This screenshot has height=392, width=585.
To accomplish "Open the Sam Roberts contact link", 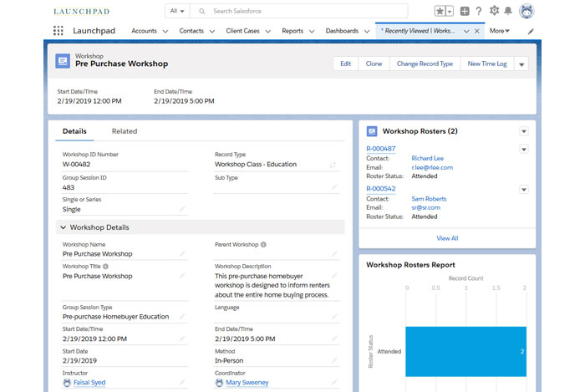I will click(429, 199).
